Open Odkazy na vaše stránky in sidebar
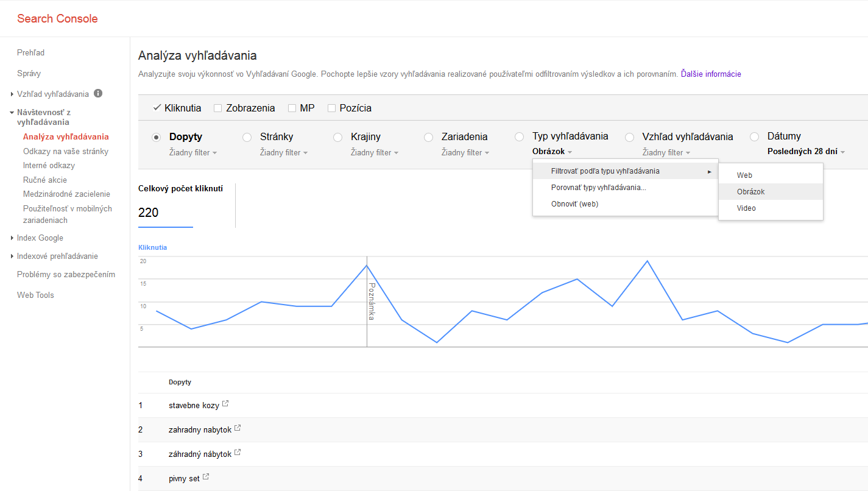 (x=66, y=151)
